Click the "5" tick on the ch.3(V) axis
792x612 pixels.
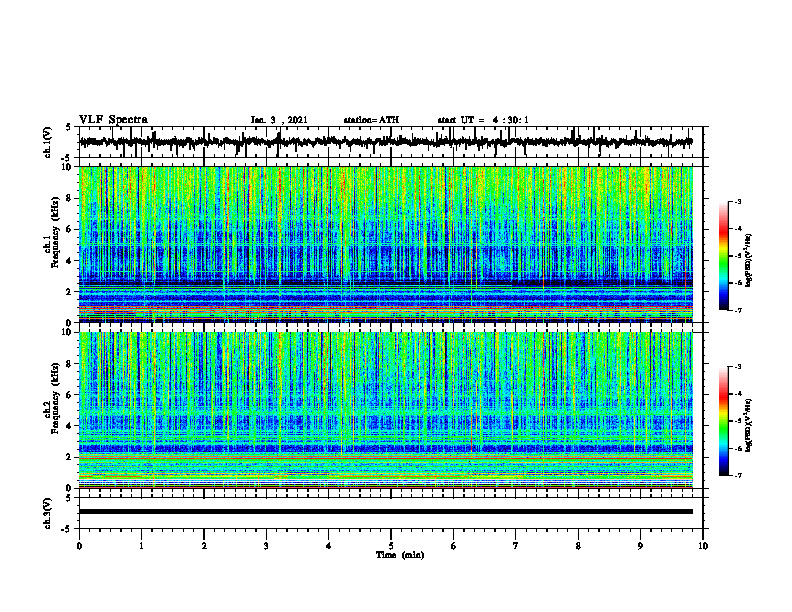click(x=69, y=499)
